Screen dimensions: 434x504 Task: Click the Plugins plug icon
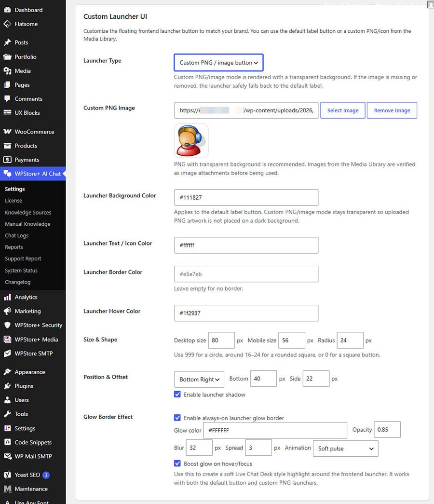tap(7, 386)
